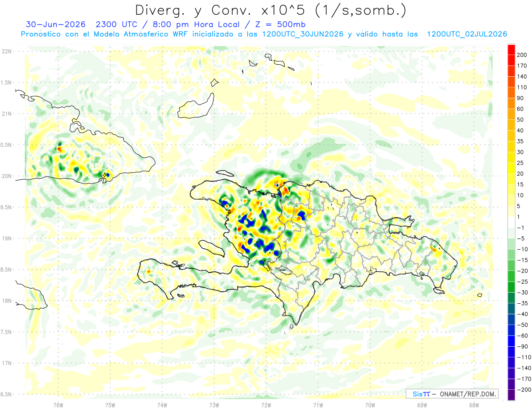This screenshot has width=532, height=411.
Task: Click the "-10" color scale label
Action: point(523,249)
